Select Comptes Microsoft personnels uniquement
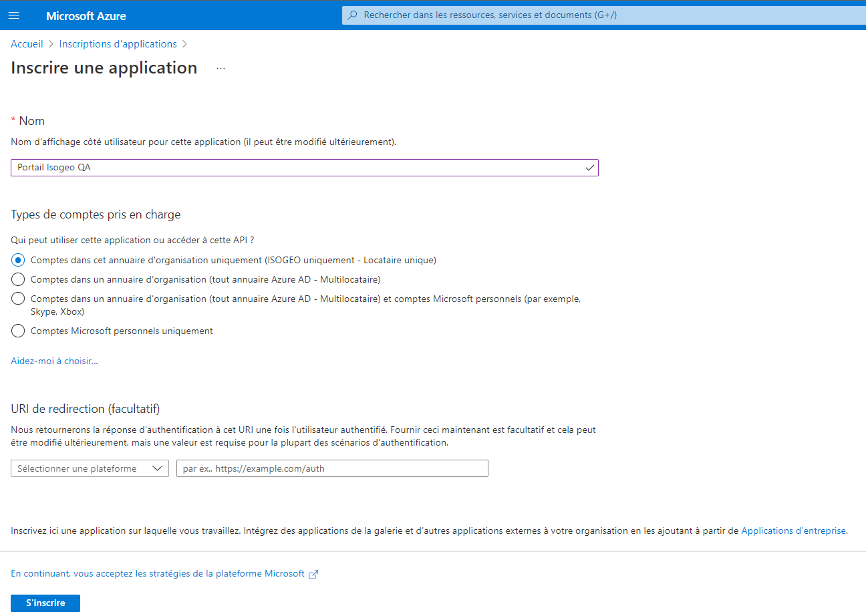This screenshot has width=866, height=616. click(18, 331)
